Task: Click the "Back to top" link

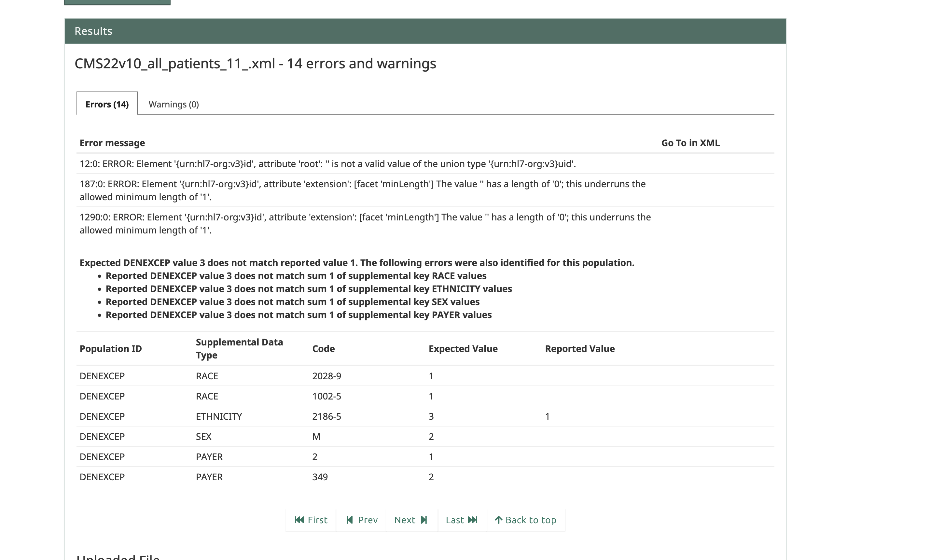Action: coord(531,520)
